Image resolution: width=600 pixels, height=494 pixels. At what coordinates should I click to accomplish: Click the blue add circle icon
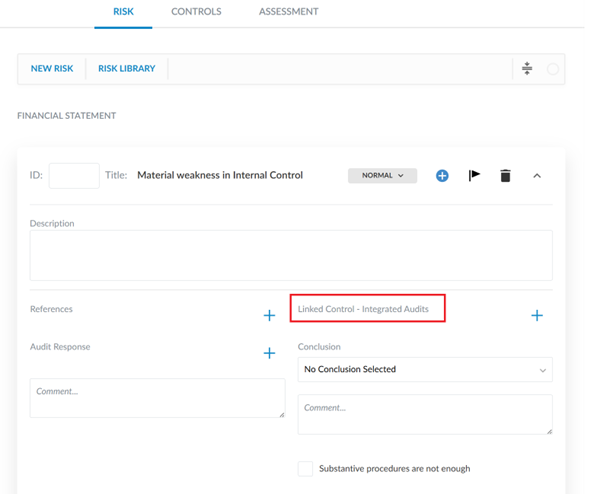tap(442, 176)
